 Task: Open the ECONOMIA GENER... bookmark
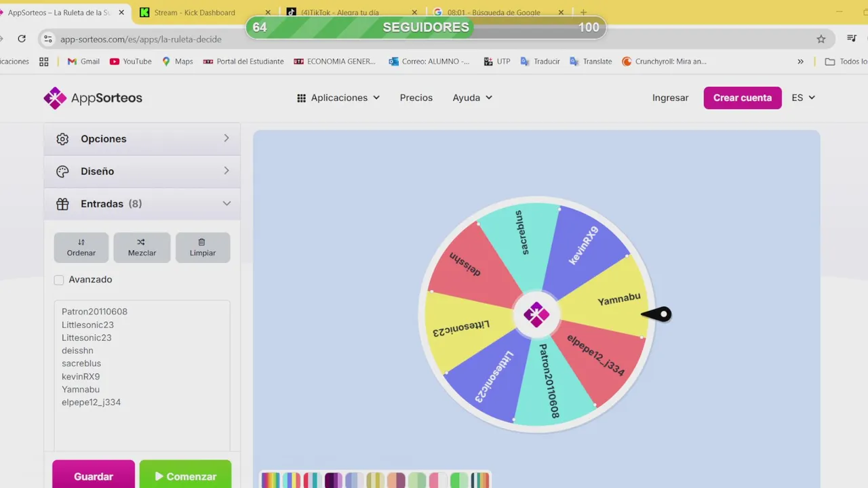[x=334, y=61]
